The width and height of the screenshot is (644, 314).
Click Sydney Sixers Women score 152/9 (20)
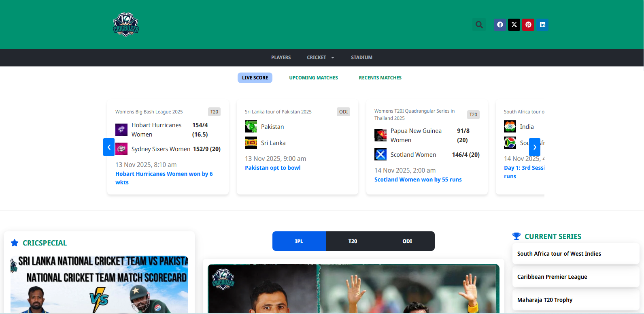click(x=207, y=149)
